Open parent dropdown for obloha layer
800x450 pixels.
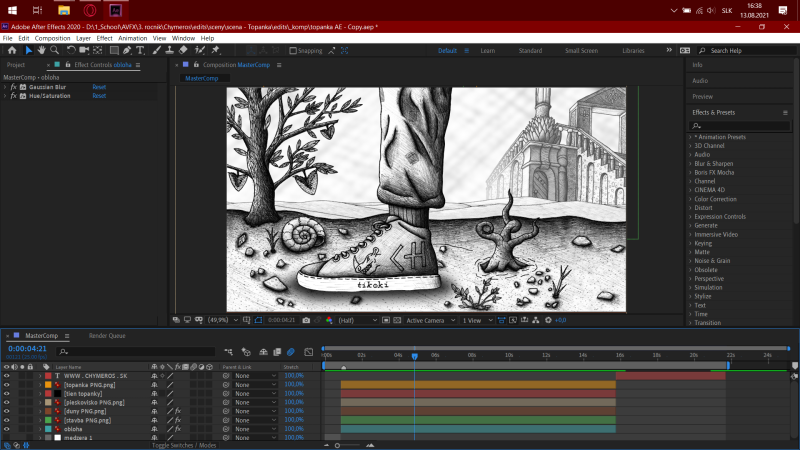[x=255, y=429]
